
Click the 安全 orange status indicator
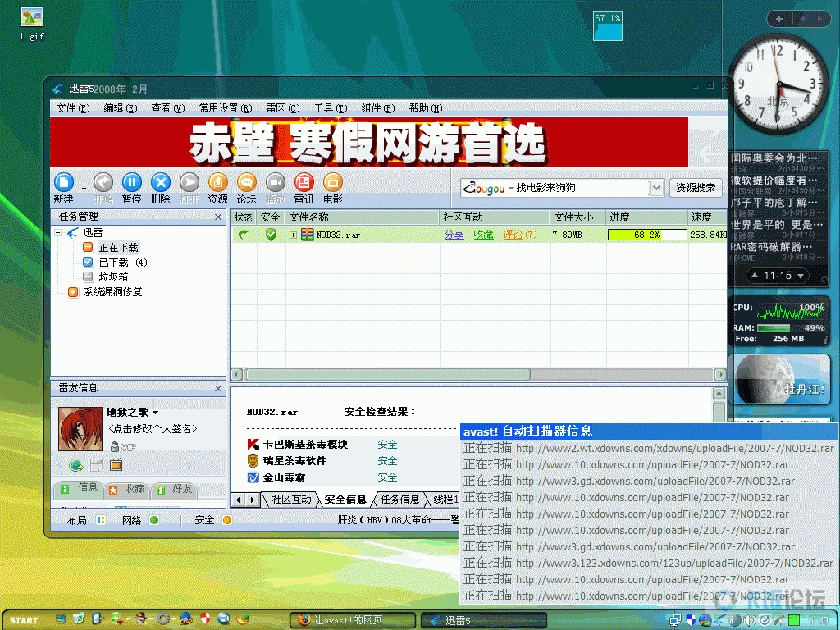coord(227,520)
